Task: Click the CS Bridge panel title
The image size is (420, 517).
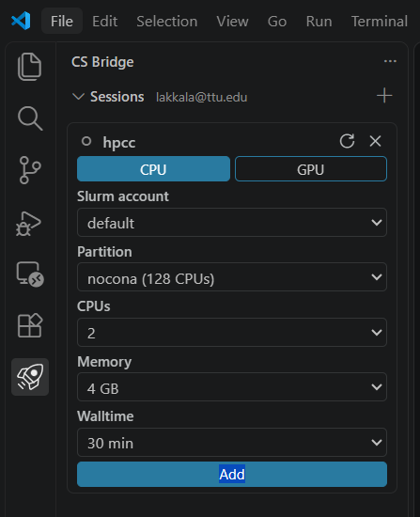Action: tap(102, 62)
